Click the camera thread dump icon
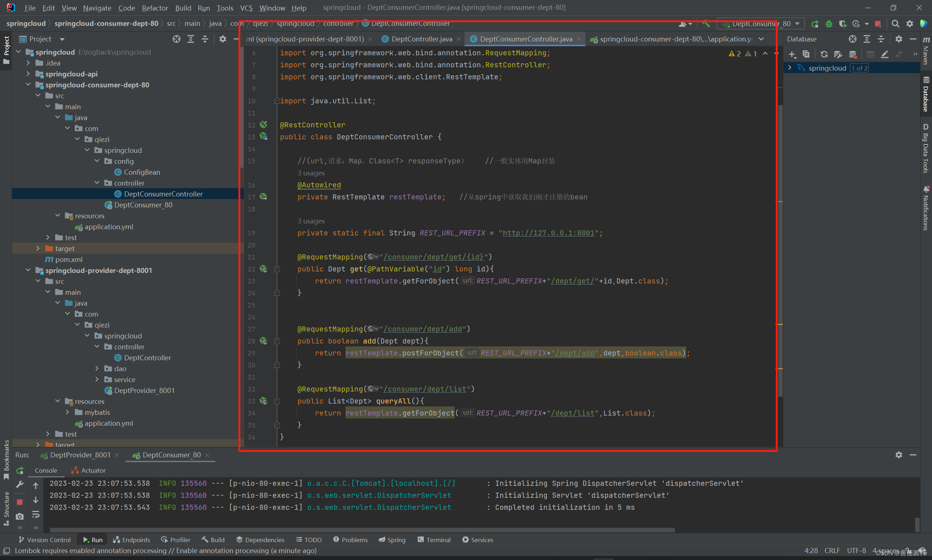Image resolution: width=932 pixels, height=560 pixels. click(20, 516)
